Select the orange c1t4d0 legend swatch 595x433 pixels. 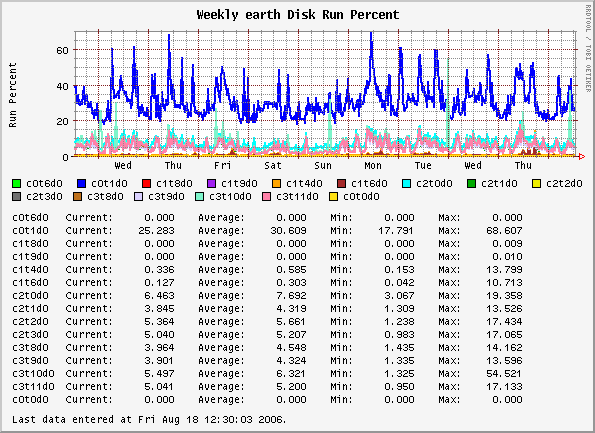pyautogui.click(x=276, y=184)
